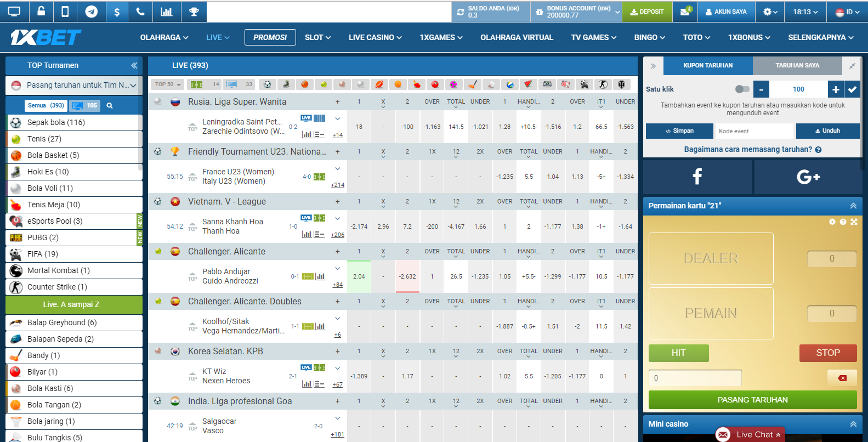
Task: Open the settings gear dropdown
Action: click(770, 12)
